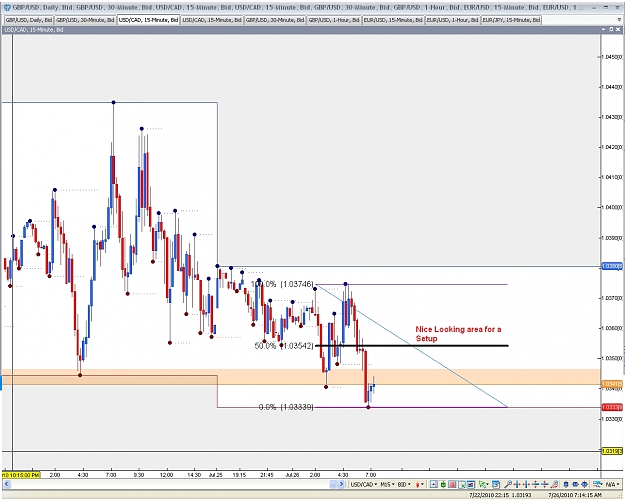Click the 100.0% (1.03746) Fibonacci label

click(x=282, y=284)
